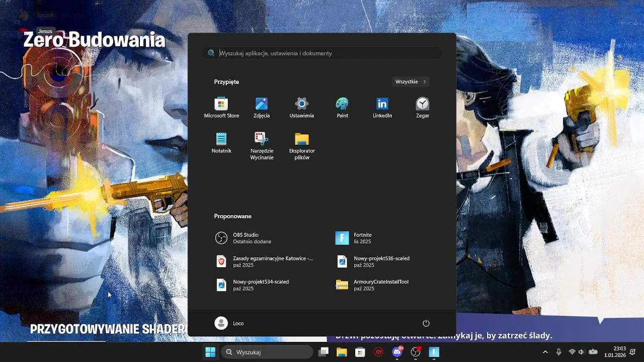Image resolution: width=644 pixels, height=362 pixels.
Task: Switch to OBS Studio on the taskbar
Action: tap(416, 352)
